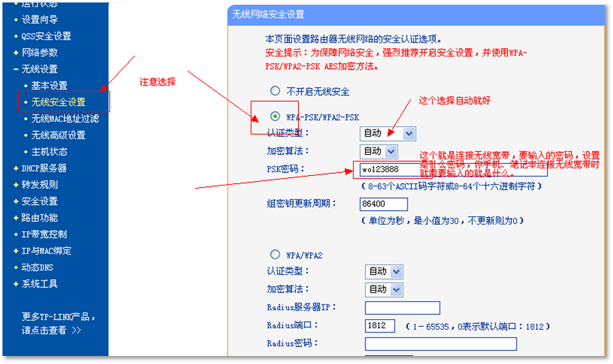
Task: Click the 组密钥更新周期 input field
Action: [383, 204]
